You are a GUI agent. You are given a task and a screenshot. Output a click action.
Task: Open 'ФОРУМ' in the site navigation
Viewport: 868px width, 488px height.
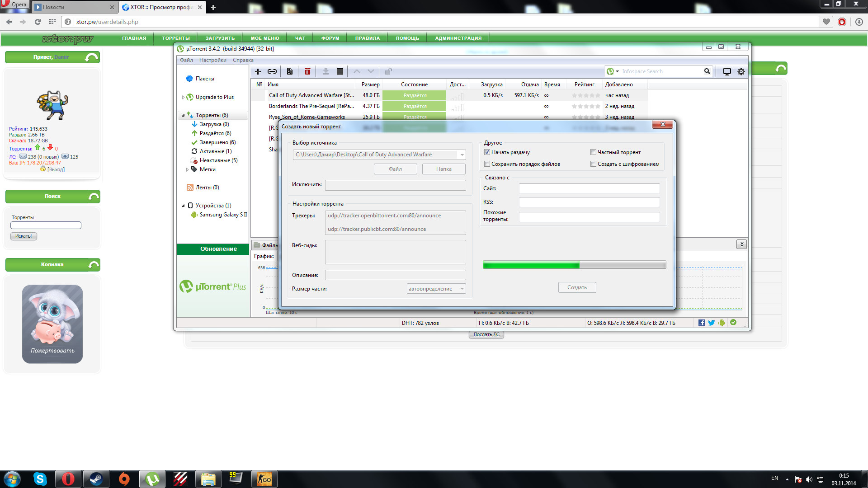tap(330, 38)
